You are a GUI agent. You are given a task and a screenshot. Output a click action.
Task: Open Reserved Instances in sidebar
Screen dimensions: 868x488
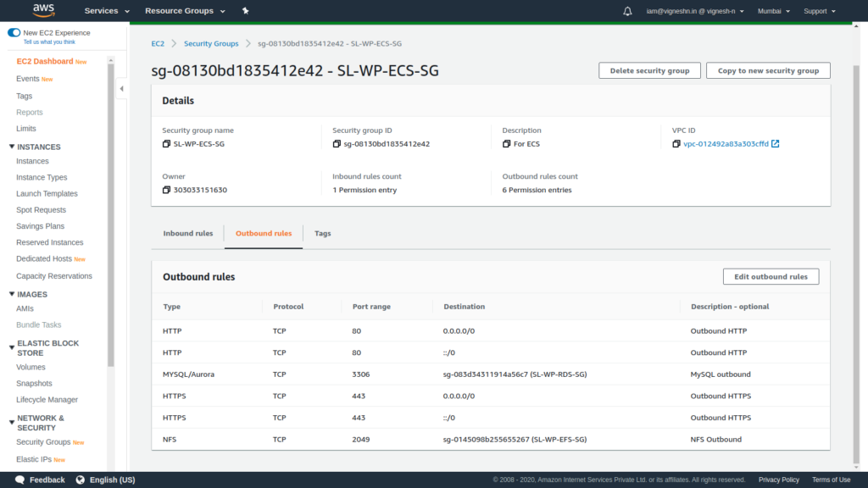[x=50, y=243]
